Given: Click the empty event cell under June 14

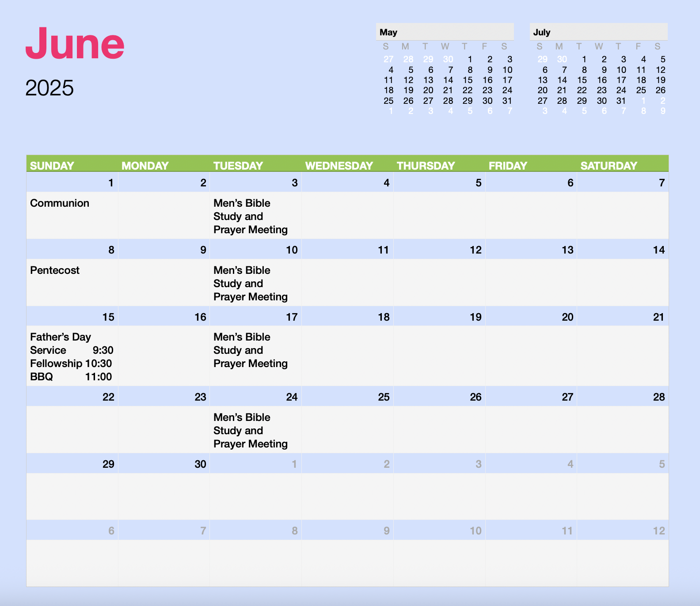Looking at the screenshot, I should [x=623, y=283].
